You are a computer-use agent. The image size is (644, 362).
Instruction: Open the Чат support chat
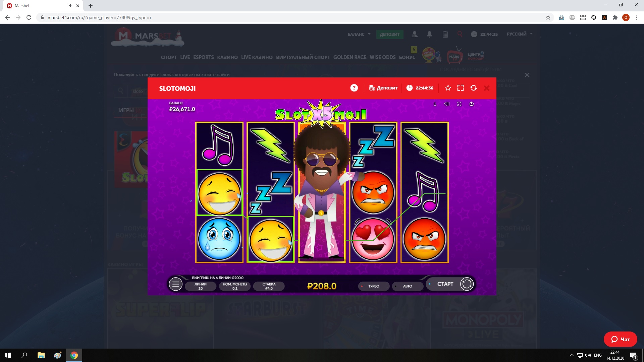point(620,339)
